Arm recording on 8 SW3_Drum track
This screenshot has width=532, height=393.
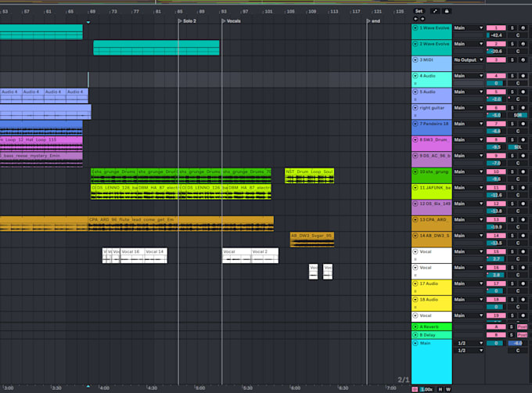click(523, 139)
